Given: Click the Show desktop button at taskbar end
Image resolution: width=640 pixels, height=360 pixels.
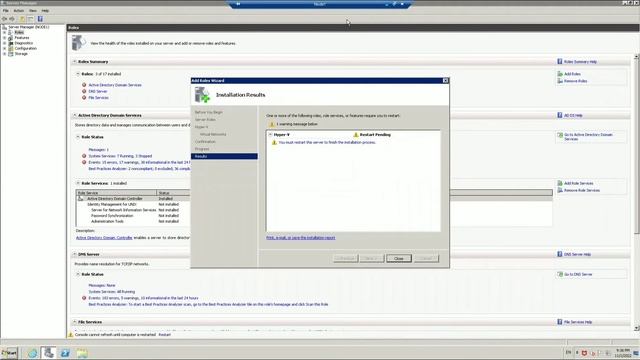Looking at the screenshot, I should [636, 353].
